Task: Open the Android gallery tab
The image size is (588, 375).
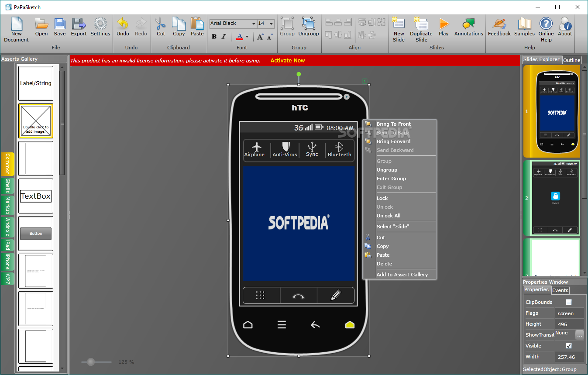Action: tap(7, 227)
